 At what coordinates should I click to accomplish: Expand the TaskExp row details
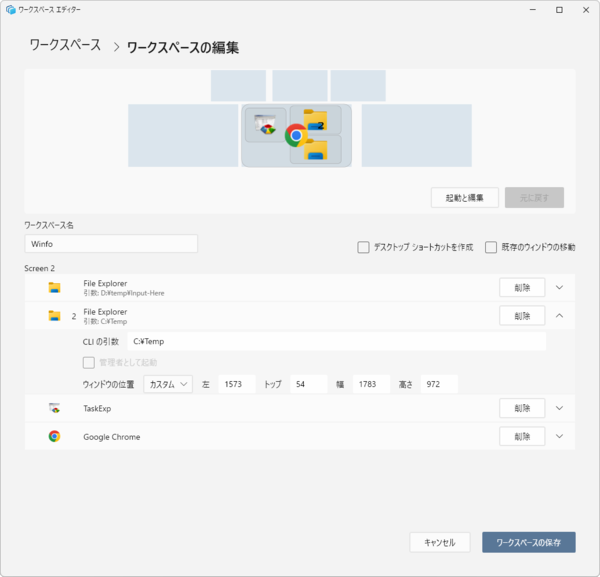[559, 408]
